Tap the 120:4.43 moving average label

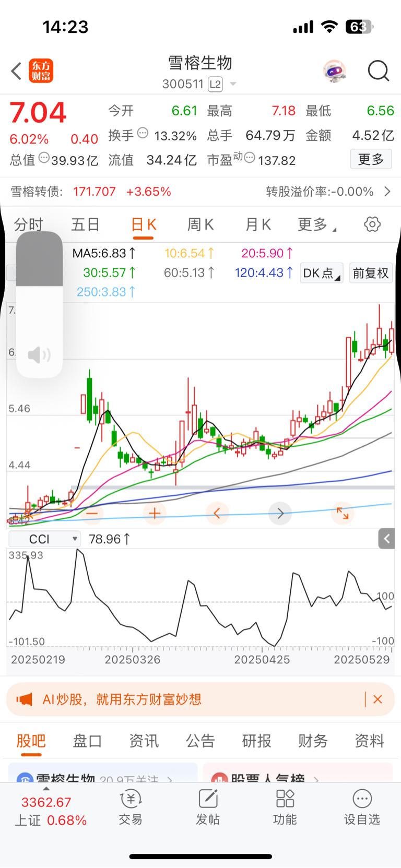[264, 272]
